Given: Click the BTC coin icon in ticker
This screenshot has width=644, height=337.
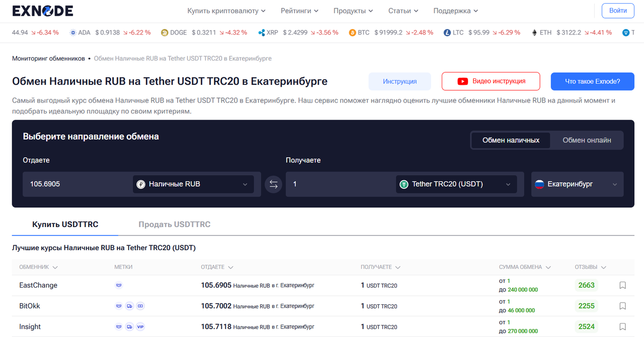Looking at the screenshot, I should pos(353,33).
